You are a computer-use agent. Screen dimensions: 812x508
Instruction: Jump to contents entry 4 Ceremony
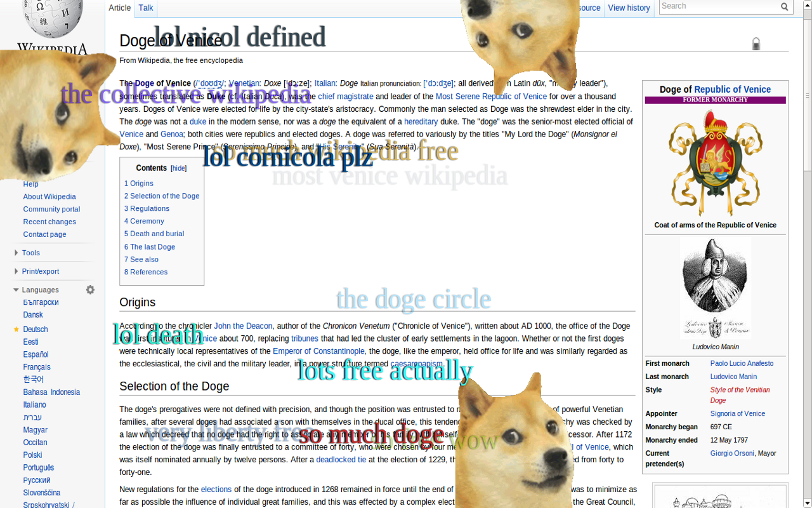coord(144,221)
